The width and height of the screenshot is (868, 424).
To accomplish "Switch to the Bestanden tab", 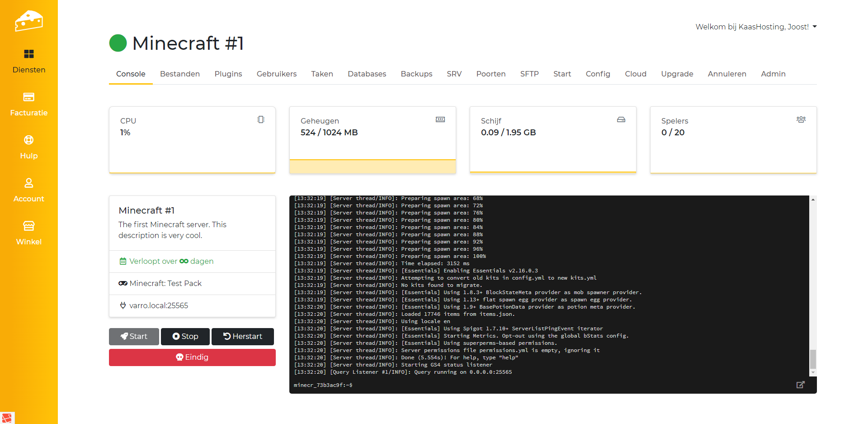I will pos(179,74).
